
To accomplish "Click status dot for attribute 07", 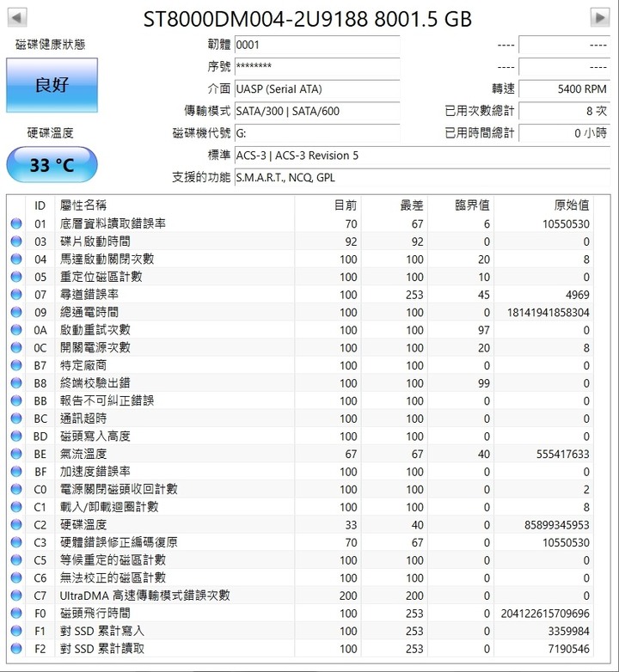I will point(16,295).
